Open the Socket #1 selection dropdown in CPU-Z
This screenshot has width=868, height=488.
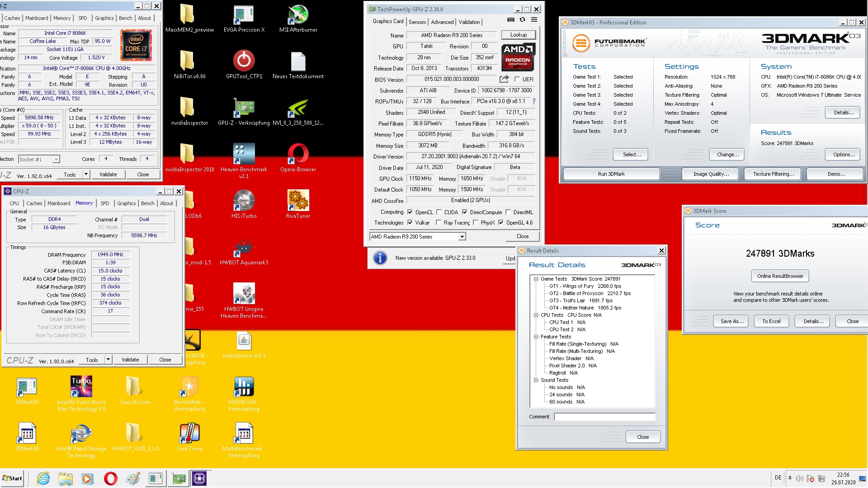39,159
